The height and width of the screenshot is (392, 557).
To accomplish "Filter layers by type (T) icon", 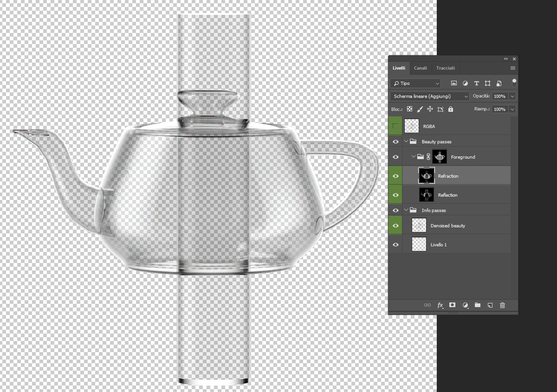I will tap(476, 84).
